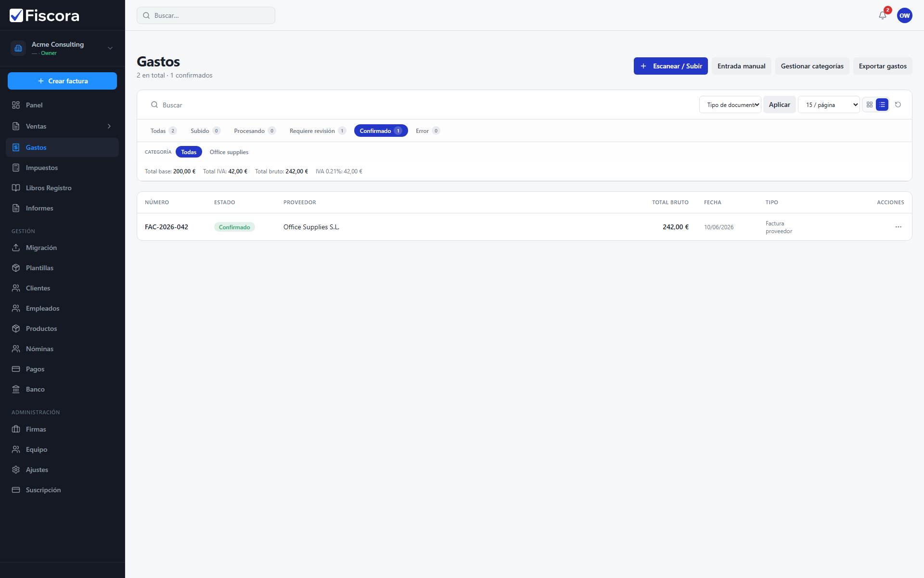
Task: Click the Impuestos calculator icon
Action: (16, 168)
